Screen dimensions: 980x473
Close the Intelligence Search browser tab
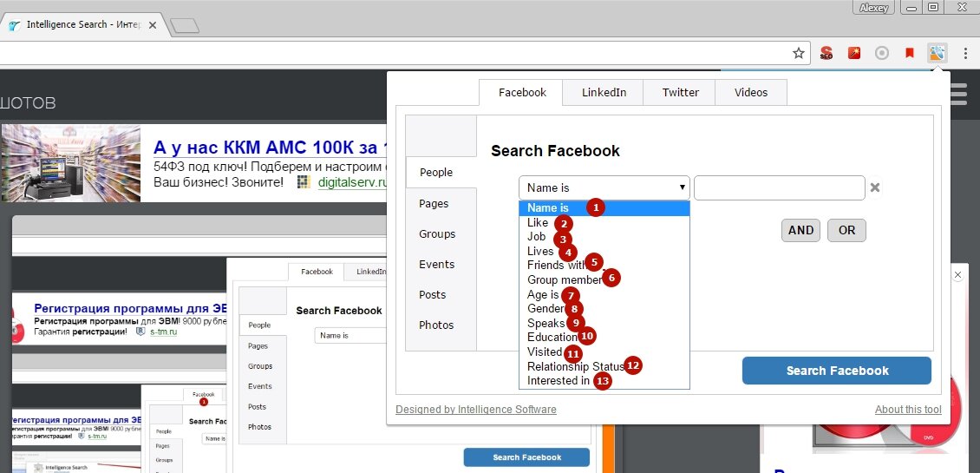[154, 25]
